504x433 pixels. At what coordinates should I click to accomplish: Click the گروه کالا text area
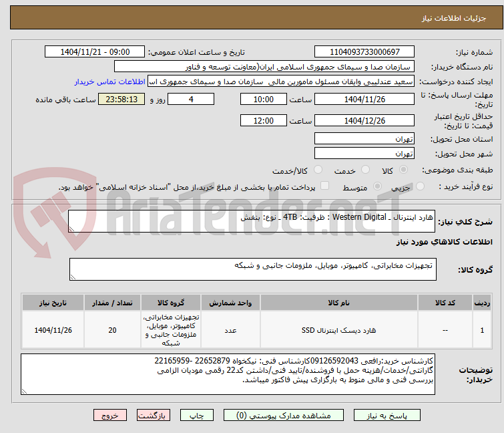click(252, 269)
